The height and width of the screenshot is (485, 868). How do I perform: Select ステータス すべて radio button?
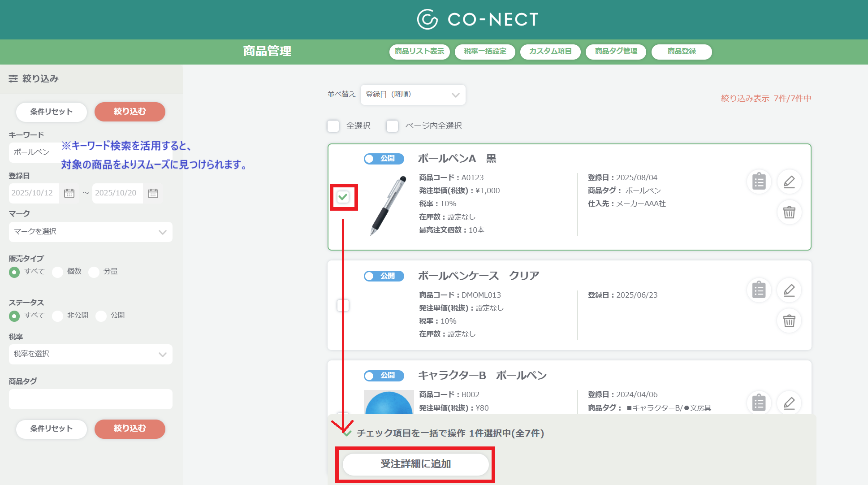(14, 316)
